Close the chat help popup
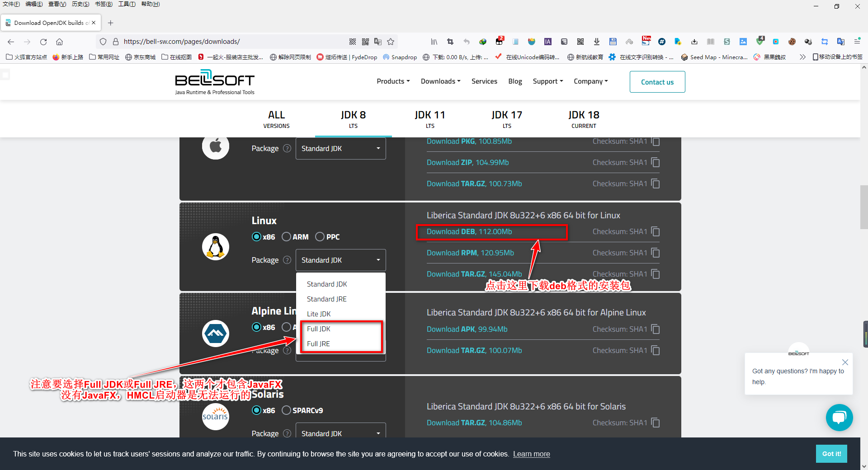This screenshot has height=470, width=868. click(x=845, y=362)
